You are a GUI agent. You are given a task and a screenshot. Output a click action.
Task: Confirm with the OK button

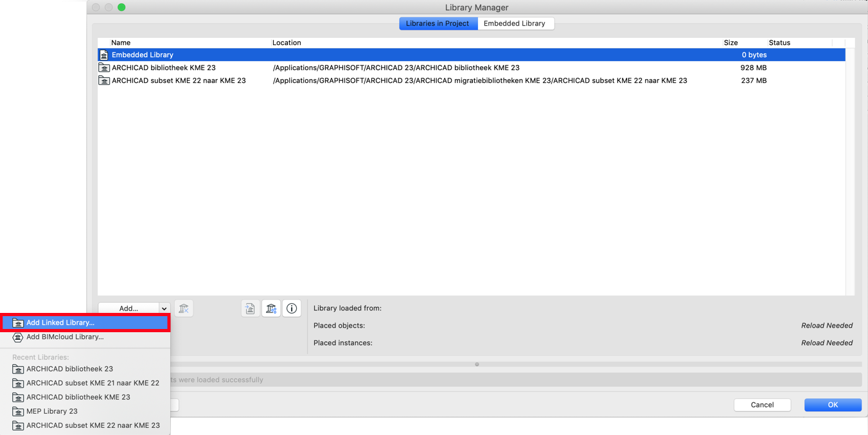[x=833, y=405]
